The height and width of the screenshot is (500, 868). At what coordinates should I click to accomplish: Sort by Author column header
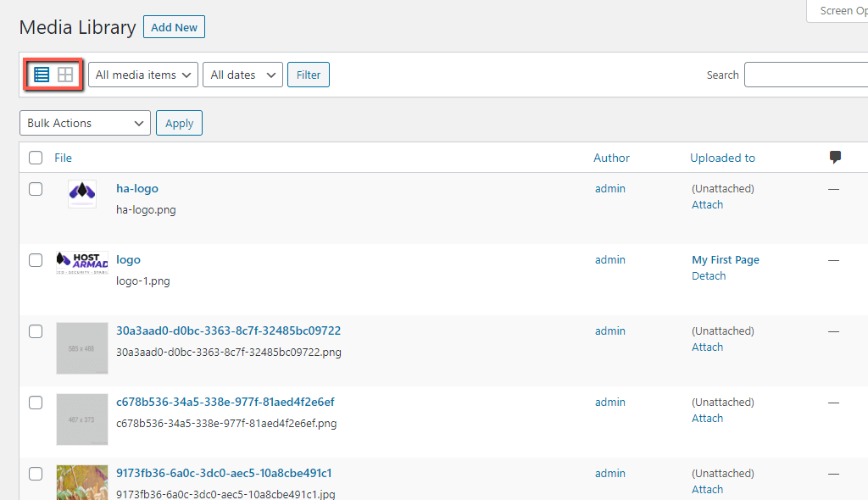tap(611, 158)
